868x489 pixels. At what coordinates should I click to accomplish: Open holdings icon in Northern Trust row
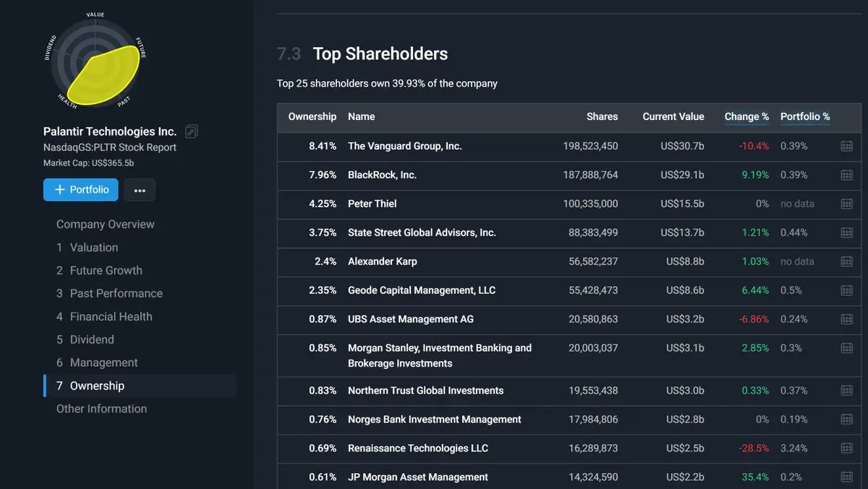[846, 391]
